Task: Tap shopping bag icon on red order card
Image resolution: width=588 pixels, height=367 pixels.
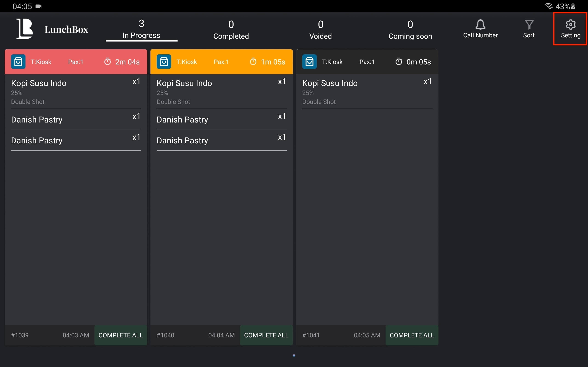Action: (x=18, y=62)
